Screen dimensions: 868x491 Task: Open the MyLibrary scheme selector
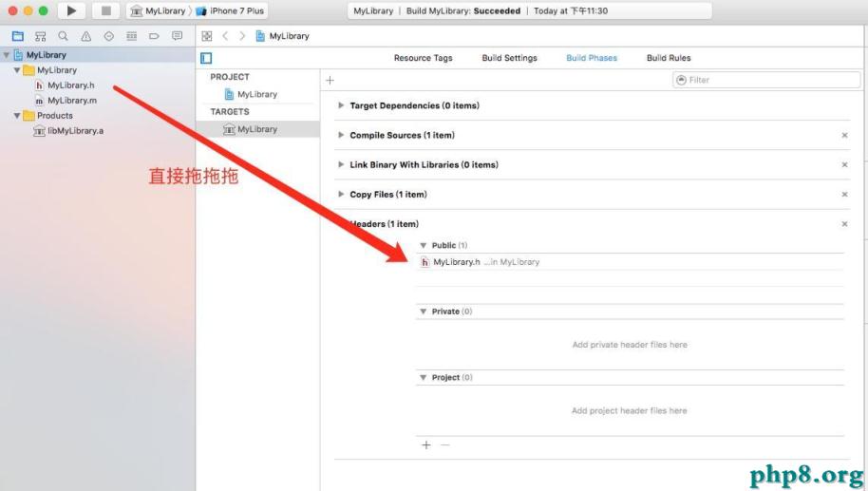[159, 10]
